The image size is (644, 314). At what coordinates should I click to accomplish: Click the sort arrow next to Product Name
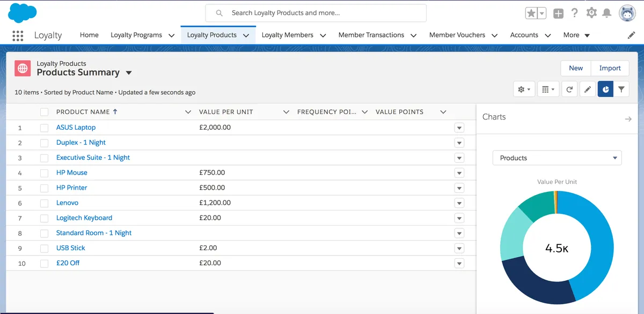[115, 112]
